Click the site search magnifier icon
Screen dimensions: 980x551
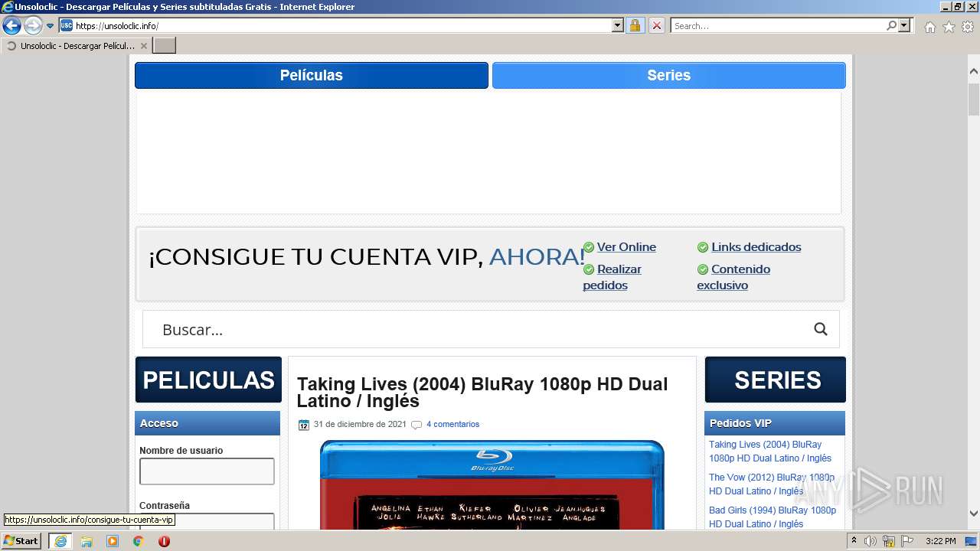(821, 329)
